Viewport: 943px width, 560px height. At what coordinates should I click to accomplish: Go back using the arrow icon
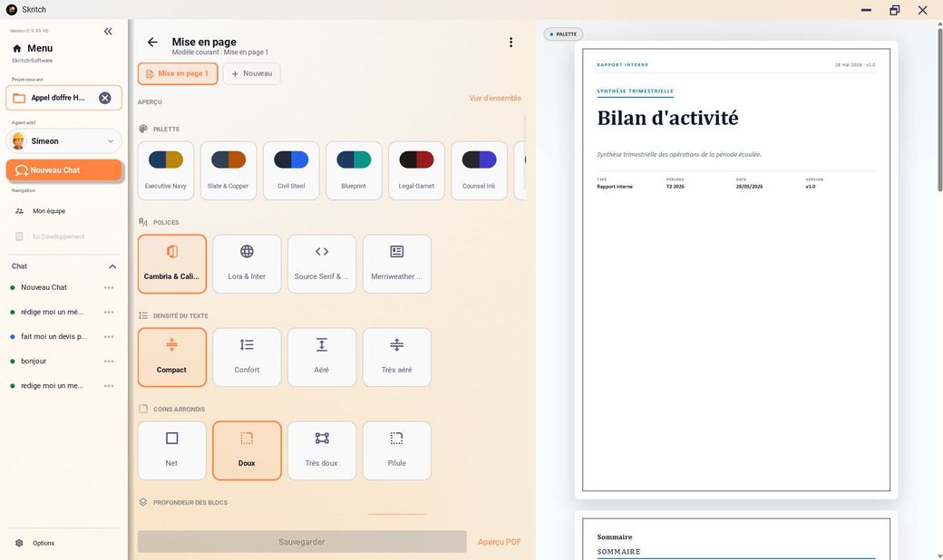(x=152, y=42)
